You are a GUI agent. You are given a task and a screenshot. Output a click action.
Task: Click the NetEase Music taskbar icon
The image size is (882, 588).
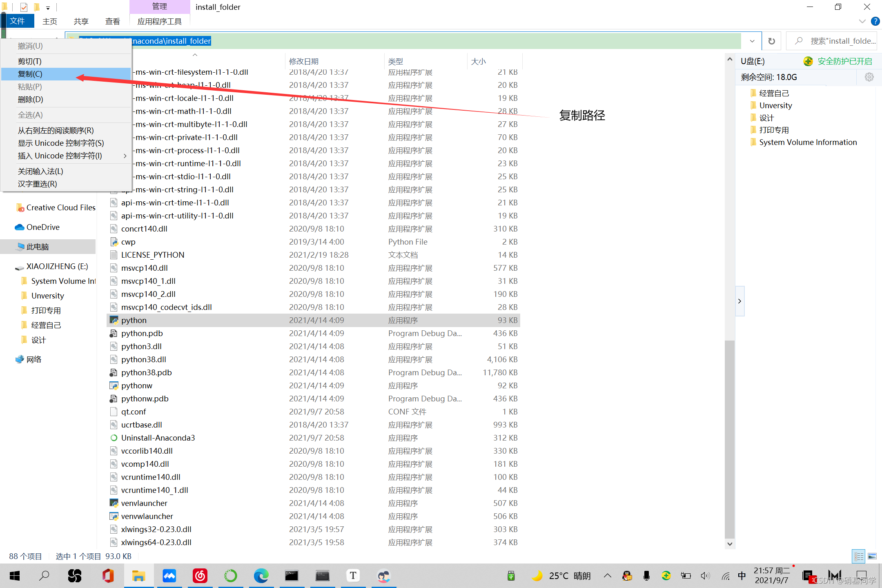[200, 576]
